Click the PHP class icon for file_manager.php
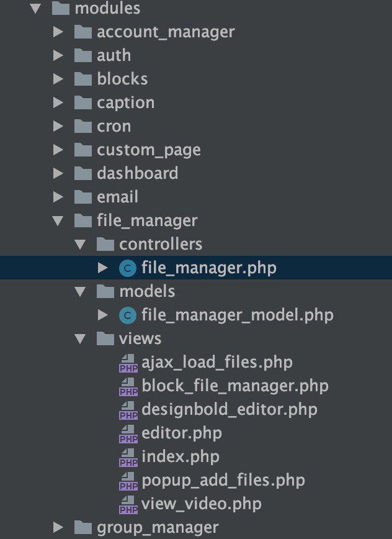Screen dimensions: 392x539 pyautogui.click(x=128, y=268)
